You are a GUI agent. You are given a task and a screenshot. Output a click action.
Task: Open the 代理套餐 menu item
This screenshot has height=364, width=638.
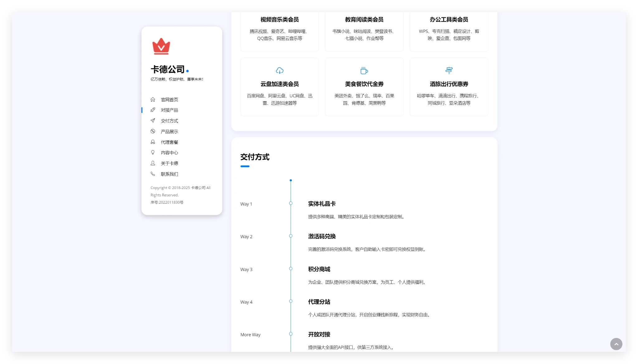tap(169, 142)
